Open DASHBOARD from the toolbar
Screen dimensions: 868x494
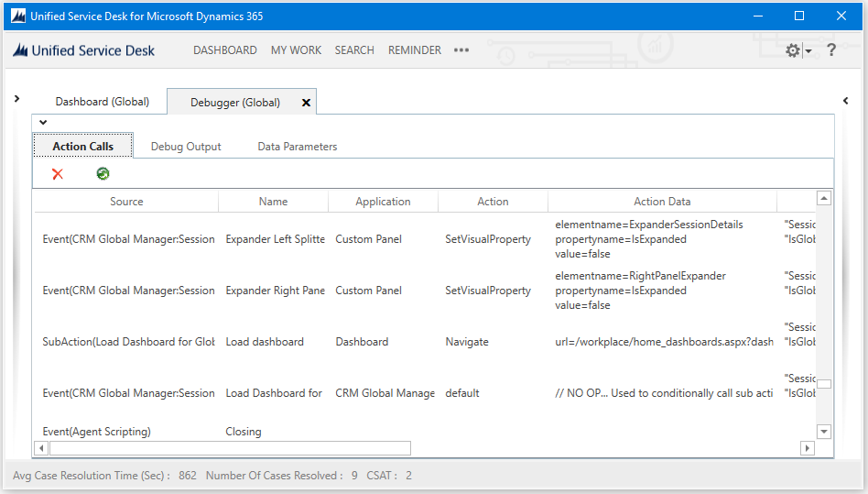pos(224,50)
